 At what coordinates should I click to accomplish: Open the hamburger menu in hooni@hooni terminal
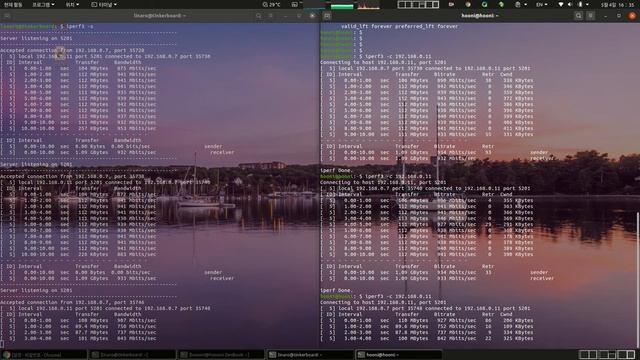pyautogui.click(x=591, y=16)
